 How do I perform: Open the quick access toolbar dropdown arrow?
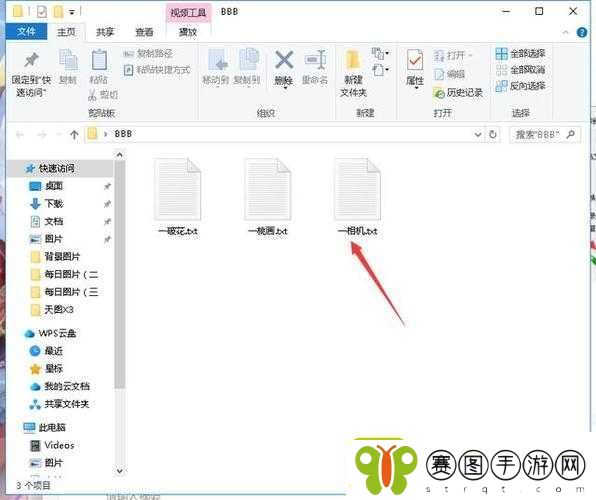(x=72, y=13)
